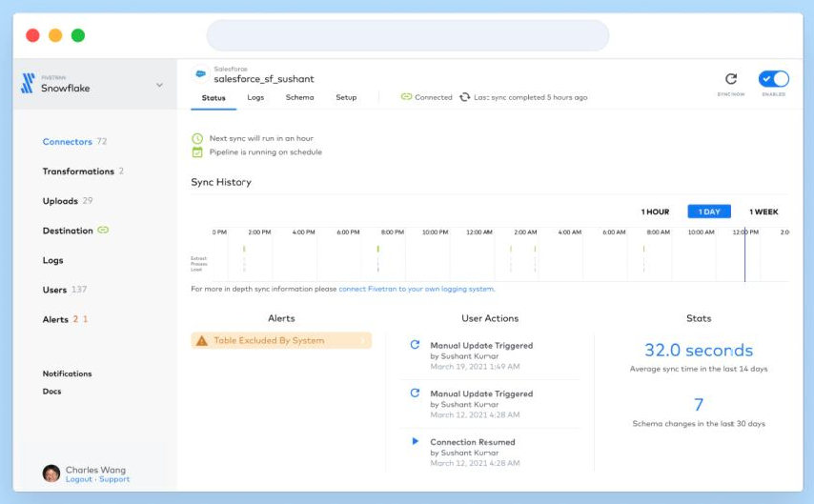
Task: Click the Sync History heading
Action: coord(221,182)
